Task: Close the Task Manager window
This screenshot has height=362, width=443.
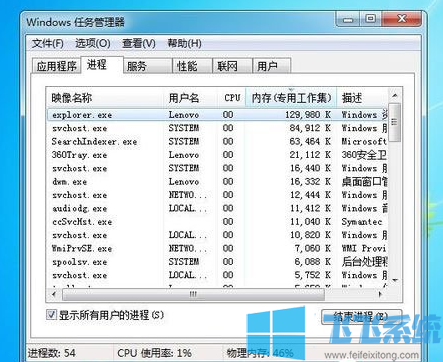Action: pos(402,19)
